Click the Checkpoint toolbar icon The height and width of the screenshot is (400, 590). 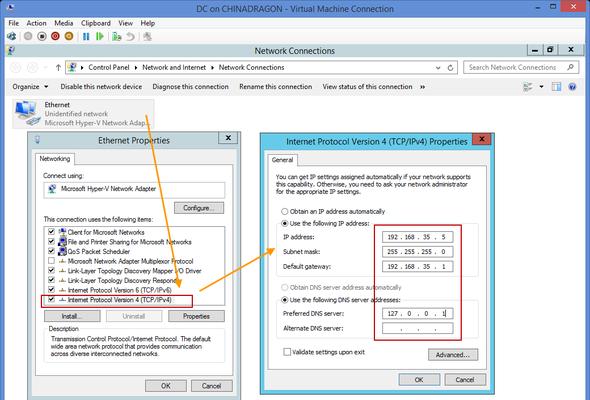pos(117,37)
